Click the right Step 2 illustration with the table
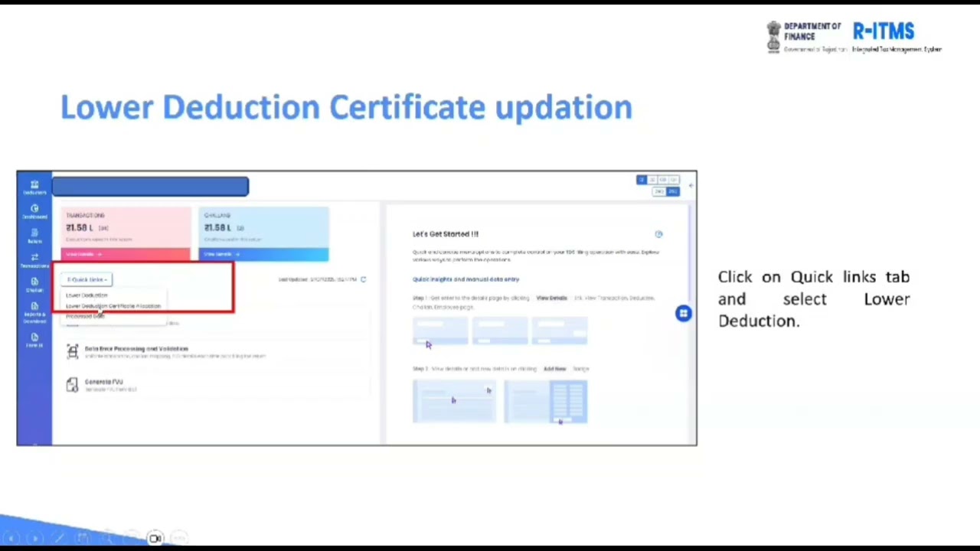This screenshot has height=551, width=980. coord(546,401)
